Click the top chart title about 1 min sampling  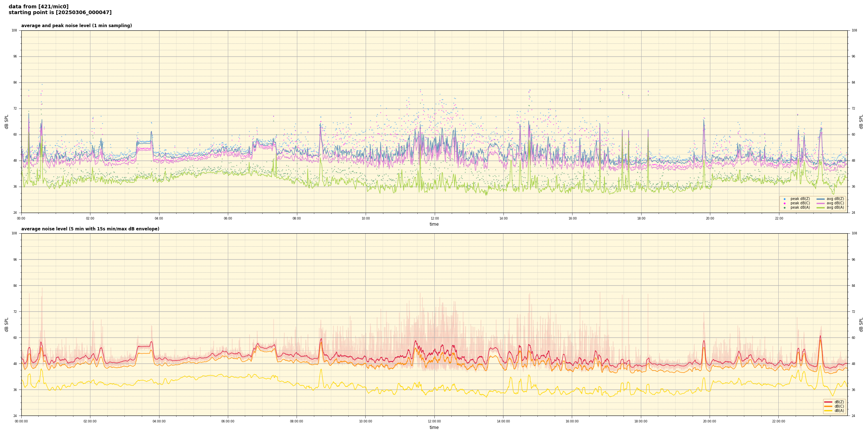pyautogui.click(x=76, y=26)
